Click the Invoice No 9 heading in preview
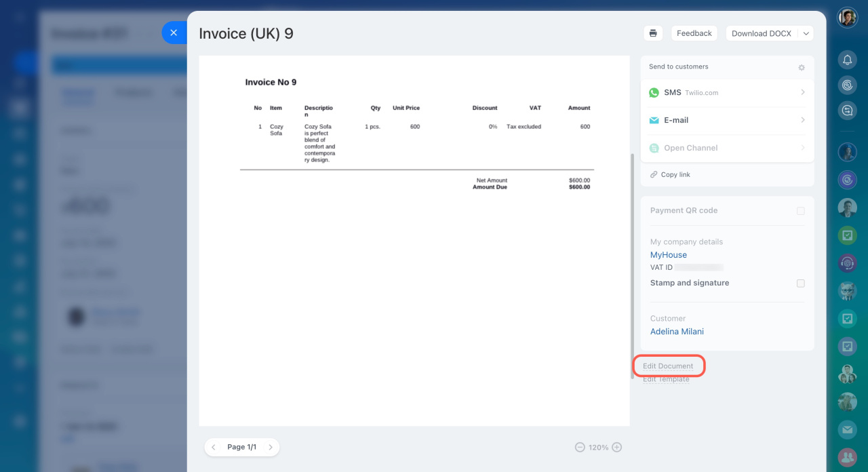The height and width of the screenshot is (472, 868). point(271,82)
